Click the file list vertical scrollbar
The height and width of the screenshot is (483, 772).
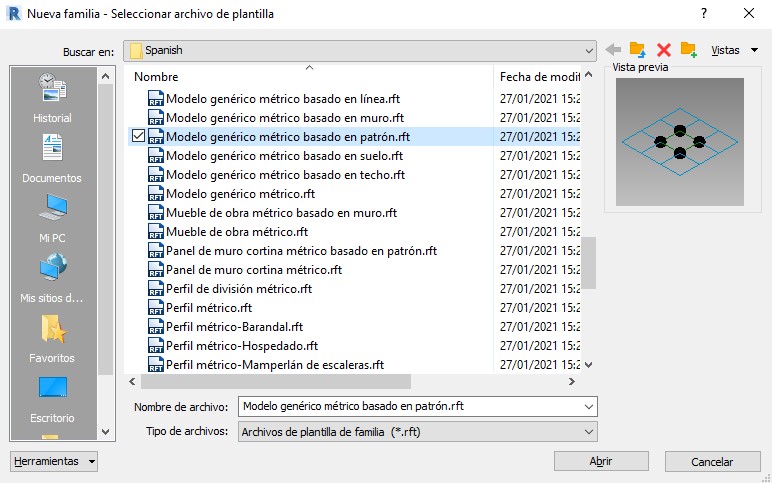(588, 262)
